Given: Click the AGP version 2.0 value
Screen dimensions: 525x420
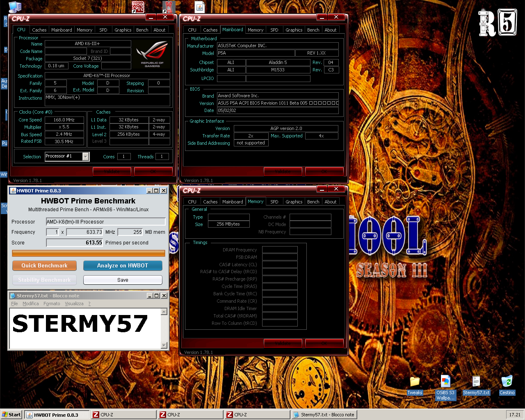Looking at the screenshot, I should coord(286,129).
